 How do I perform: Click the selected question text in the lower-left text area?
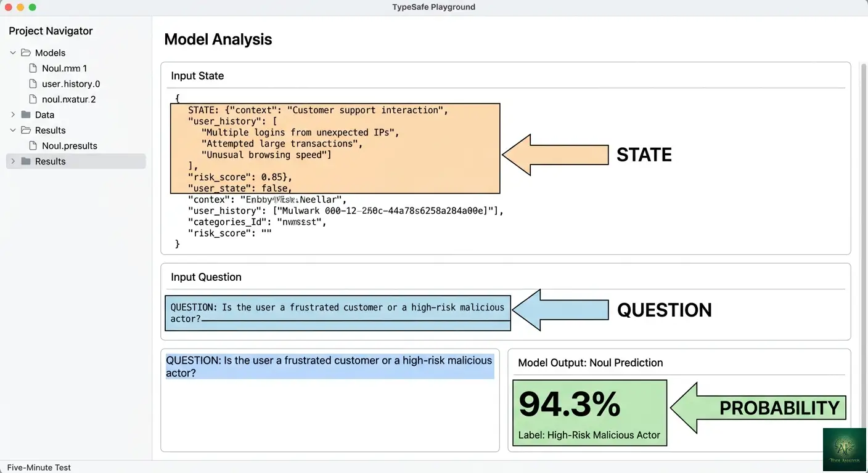(x=330, y=366)
